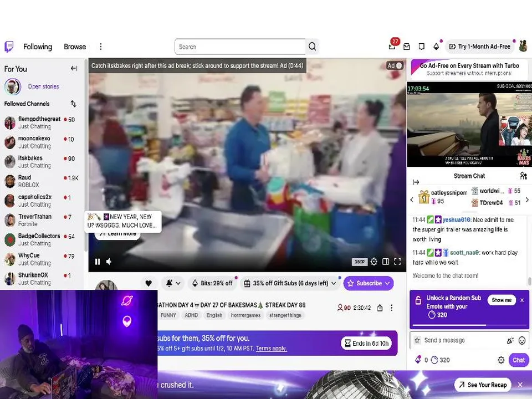Click the Get Bits diamond icon in header
The width and height of the screenshot is (532, 399).
[x=436, y=47]
